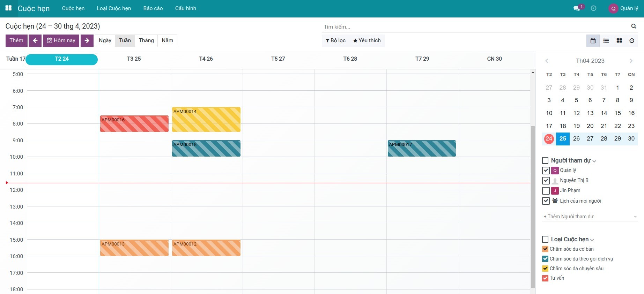Screen dimensions: 644x294
Task: Click the Thêm button
Action: [x=16, y=41]
